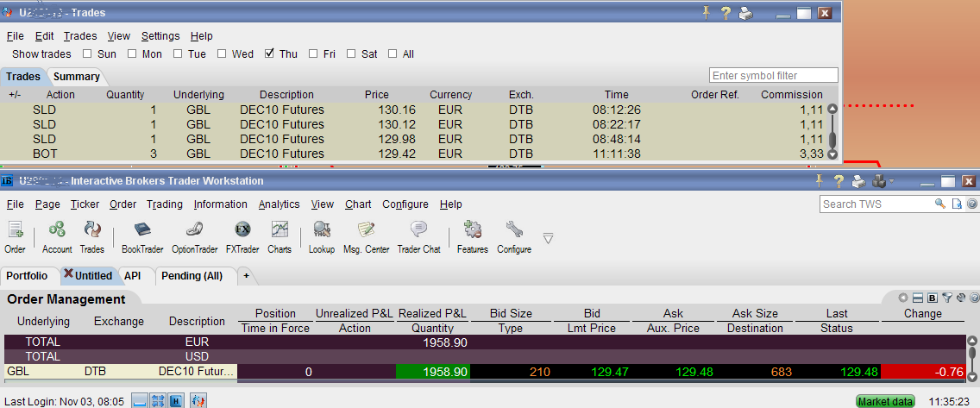
Task: Click the funnel filter icon in Order Management
Action: point(947,298)
